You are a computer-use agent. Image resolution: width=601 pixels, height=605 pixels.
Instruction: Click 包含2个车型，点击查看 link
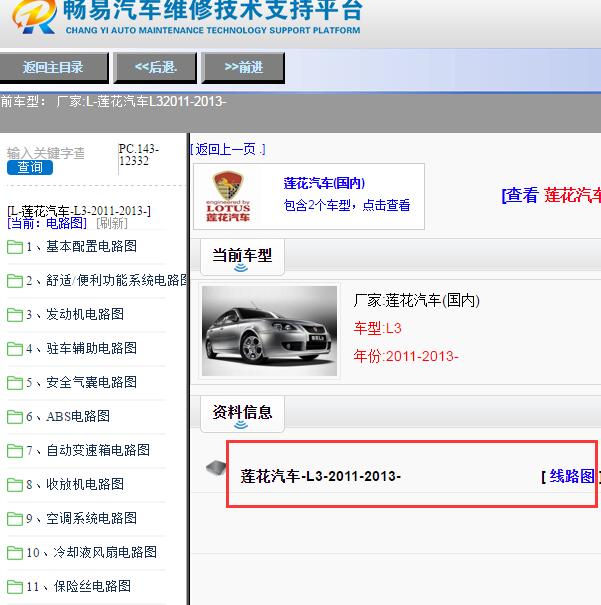[347, 205]
